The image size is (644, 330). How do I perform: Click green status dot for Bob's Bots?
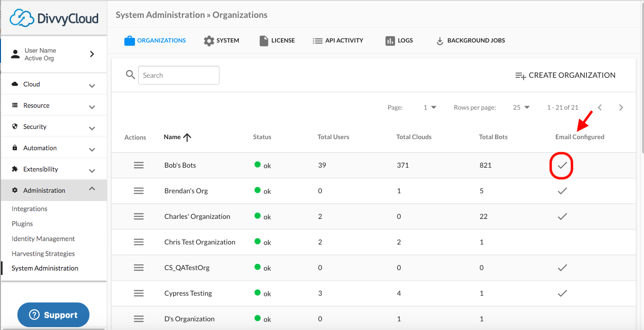(258, 165)
